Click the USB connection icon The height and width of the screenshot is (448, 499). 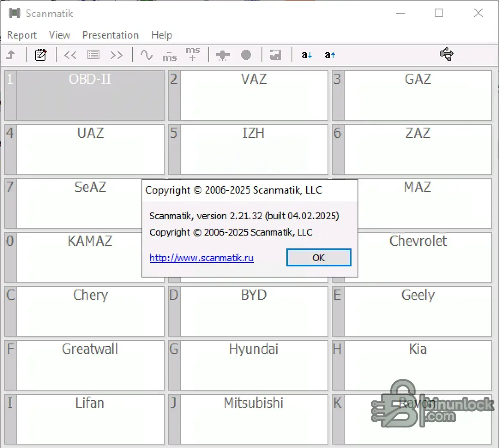click(446, 54)
